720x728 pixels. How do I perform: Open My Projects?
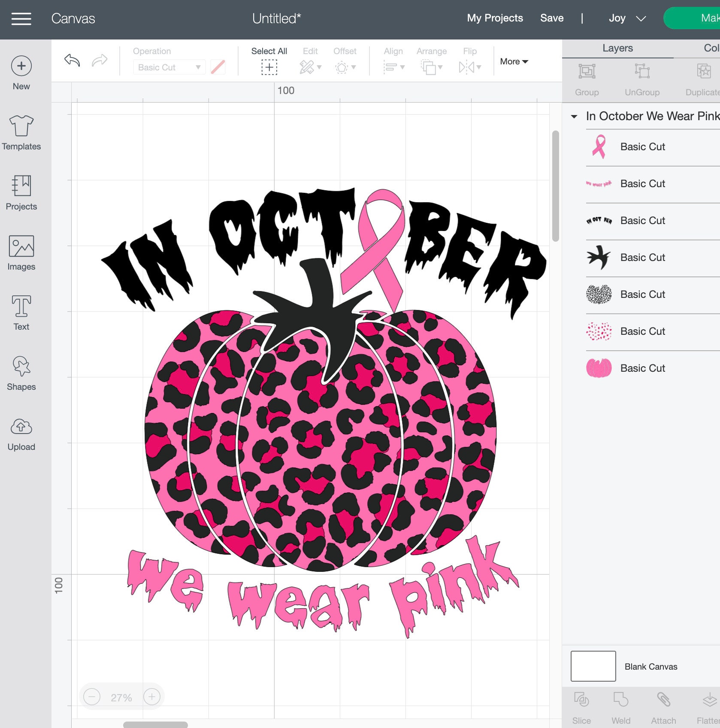[x=495, y=18]
